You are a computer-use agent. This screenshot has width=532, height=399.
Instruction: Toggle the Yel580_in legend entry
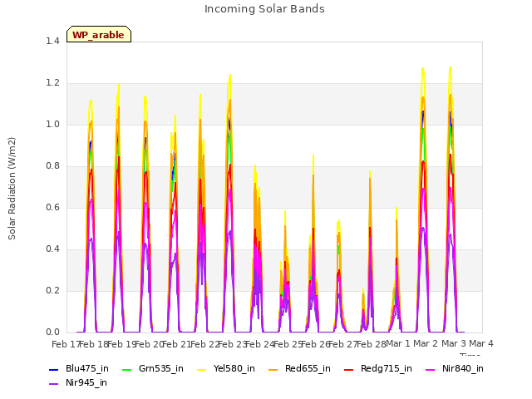[225, 369]
